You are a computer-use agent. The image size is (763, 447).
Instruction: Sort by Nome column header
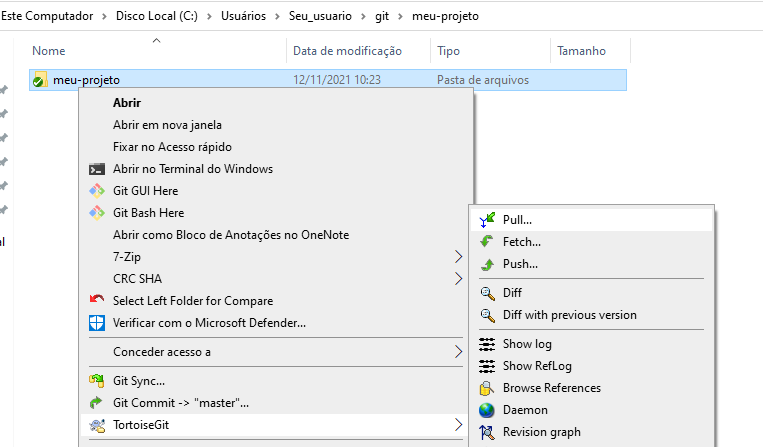pos(49,51)
